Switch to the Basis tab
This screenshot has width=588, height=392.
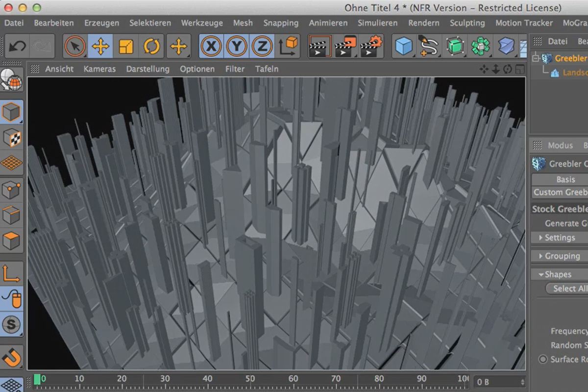[x=565, y=179]
